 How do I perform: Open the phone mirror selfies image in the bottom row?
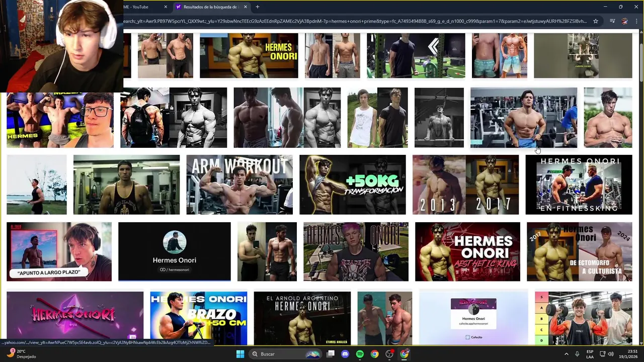point(385,318)
